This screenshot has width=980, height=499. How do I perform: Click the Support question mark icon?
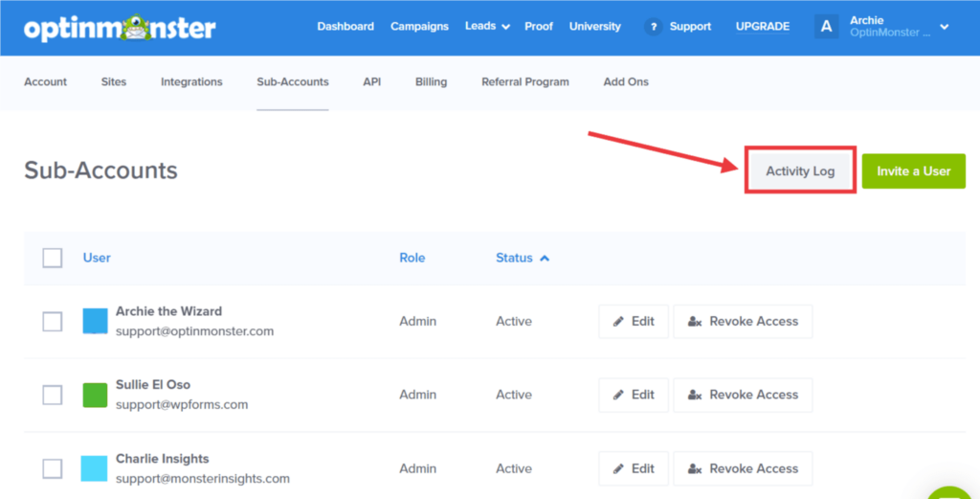pos(653,27)
